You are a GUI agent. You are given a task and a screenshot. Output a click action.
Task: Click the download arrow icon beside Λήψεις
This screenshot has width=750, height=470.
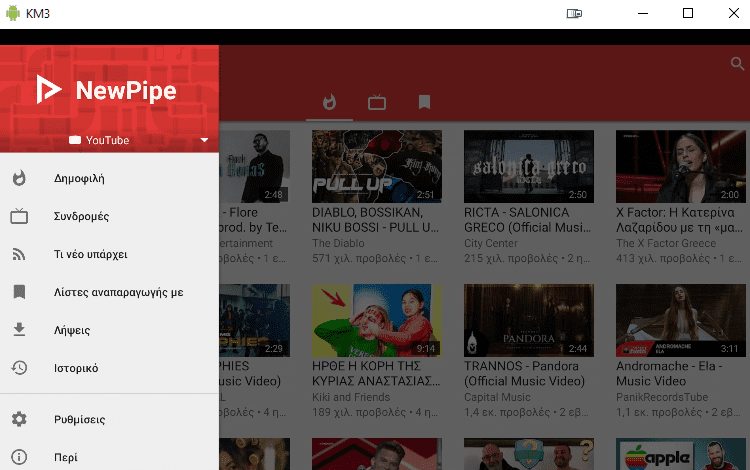coord(19,329)
